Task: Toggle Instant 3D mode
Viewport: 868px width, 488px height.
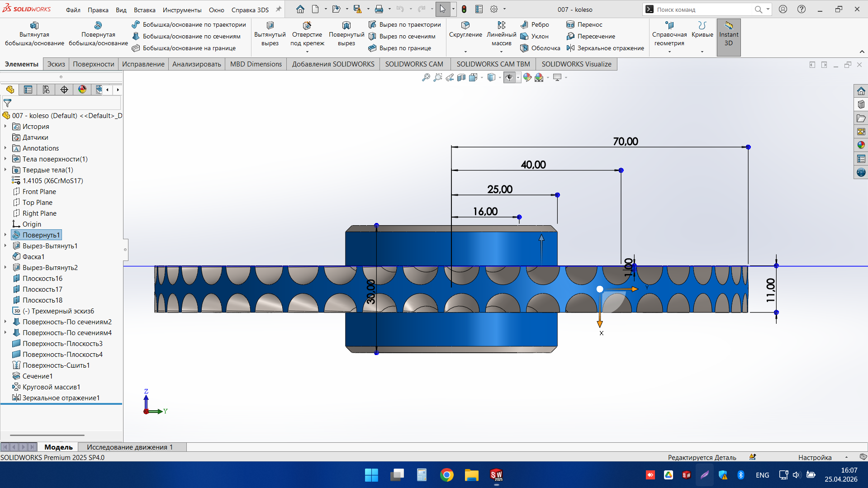Action: click(x=729, y=37)
